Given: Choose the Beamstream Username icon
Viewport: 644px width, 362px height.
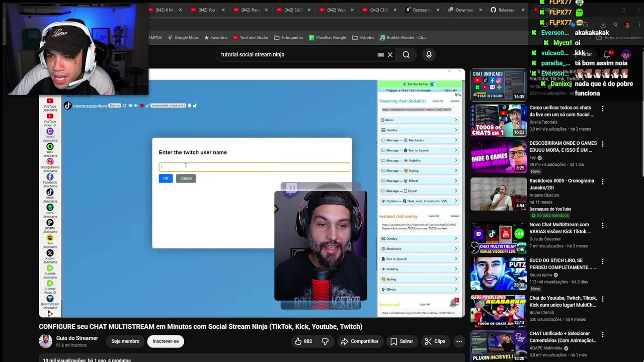Looking at the screenshot, I should (50, 299).
